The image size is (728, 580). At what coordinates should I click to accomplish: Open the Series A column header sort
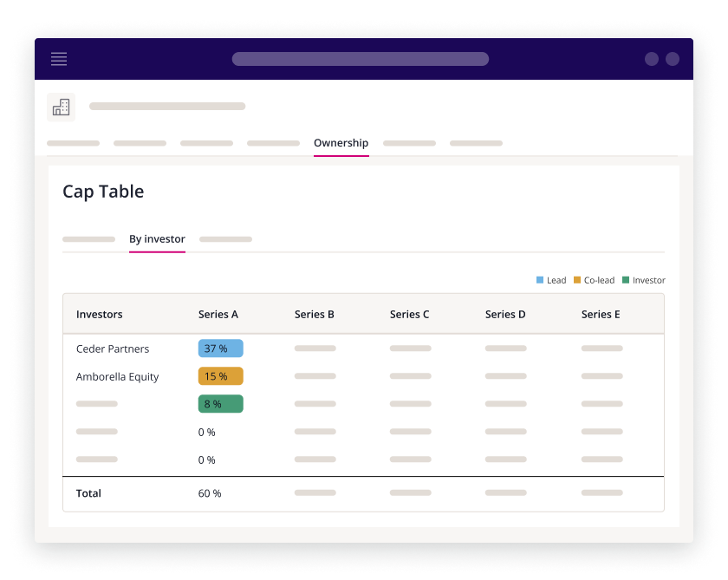pyautogui.click(x=218, y=314)
